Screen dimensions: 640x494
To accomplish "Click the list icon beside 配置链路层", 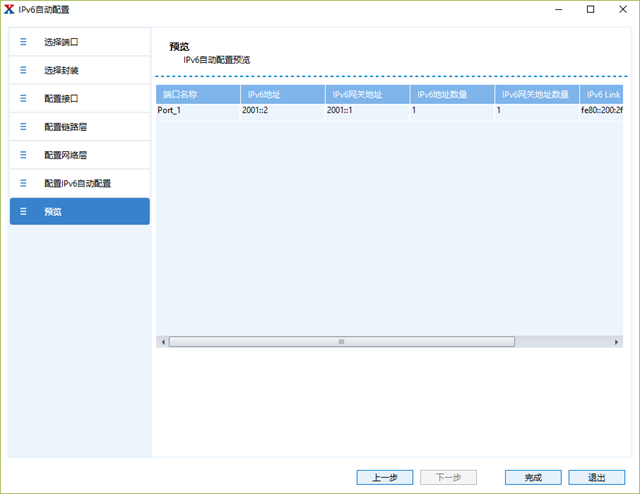I will pyautogui.click(x=23, y=127).
